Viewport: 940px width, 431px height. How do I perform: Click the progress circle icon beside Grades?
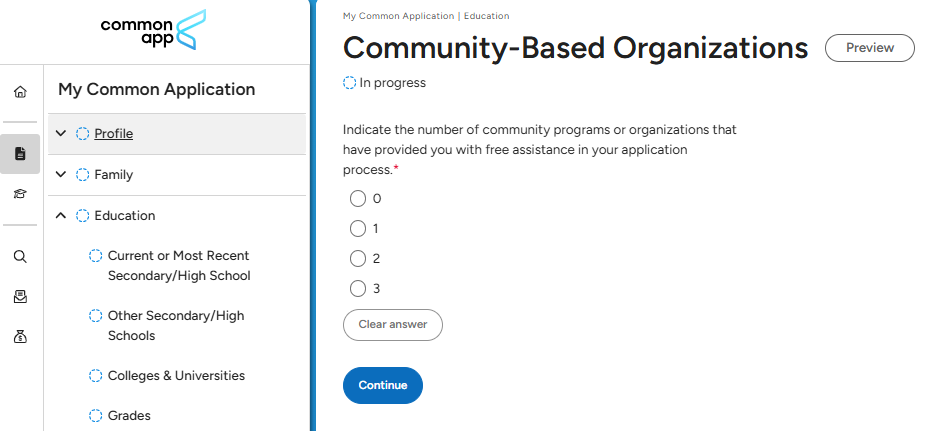96,416
